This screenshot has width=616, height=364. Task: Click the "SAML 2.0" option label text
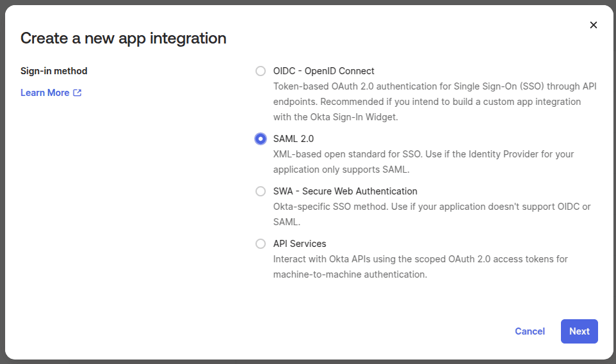[293, 139]
